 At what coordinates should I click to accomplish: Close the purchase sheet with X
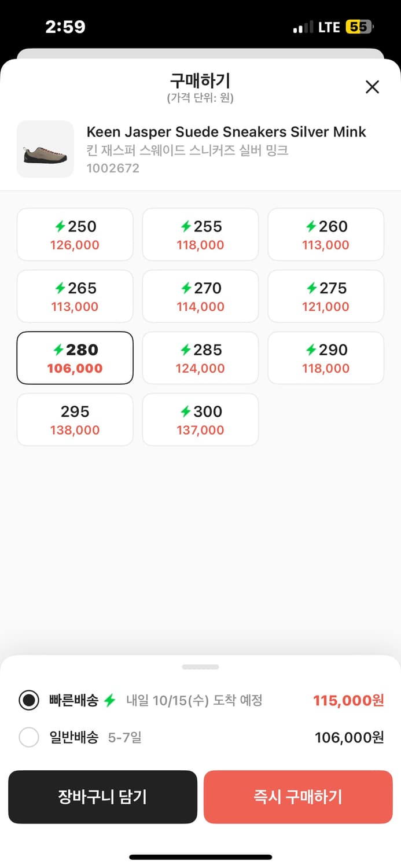tap(372, 87)
